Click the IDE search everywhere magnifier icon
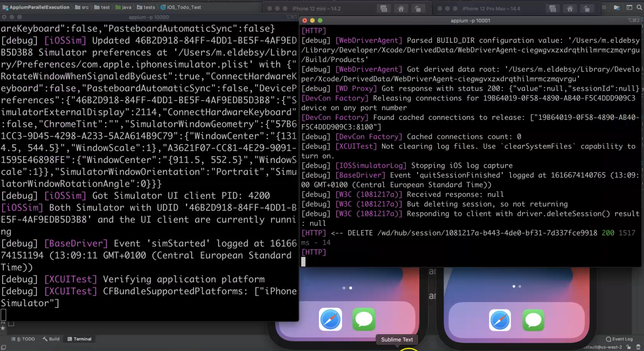Viewport: 644px width, 351px height. (639, 7)
